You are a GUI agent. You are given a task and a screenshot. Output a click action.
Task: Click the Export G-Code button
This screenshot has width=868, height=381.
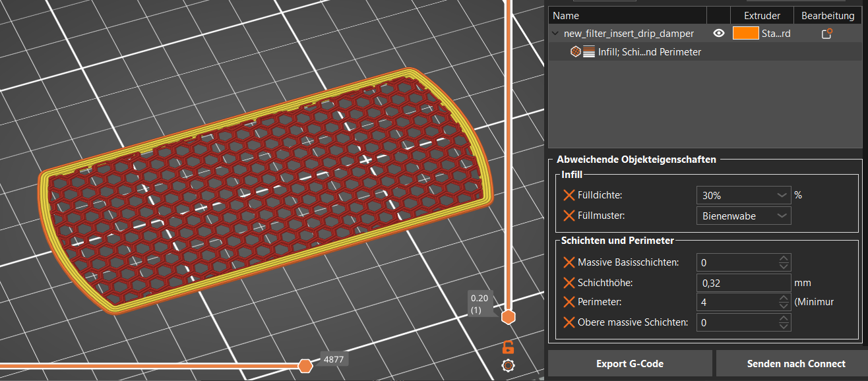click(x=630, y=364)
